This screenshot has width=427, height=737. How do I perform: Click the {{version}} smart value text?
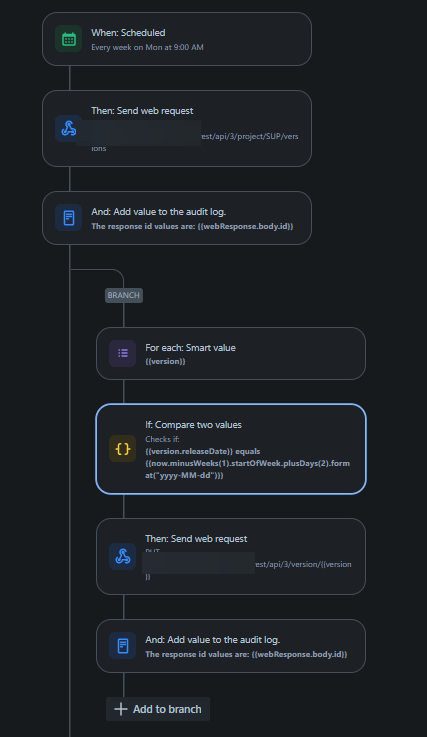[x=165, y=361]
